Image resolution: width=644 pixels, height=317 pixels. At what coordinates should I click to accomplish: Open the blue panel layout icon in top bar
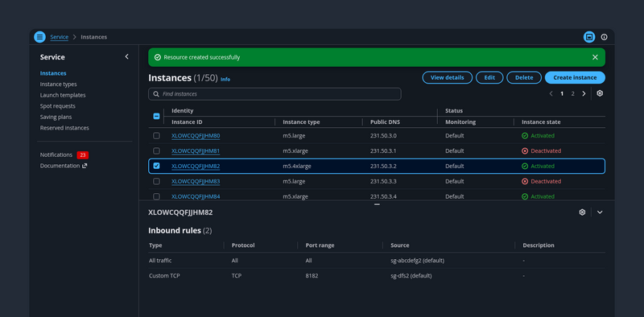click(x=589, y=37)
